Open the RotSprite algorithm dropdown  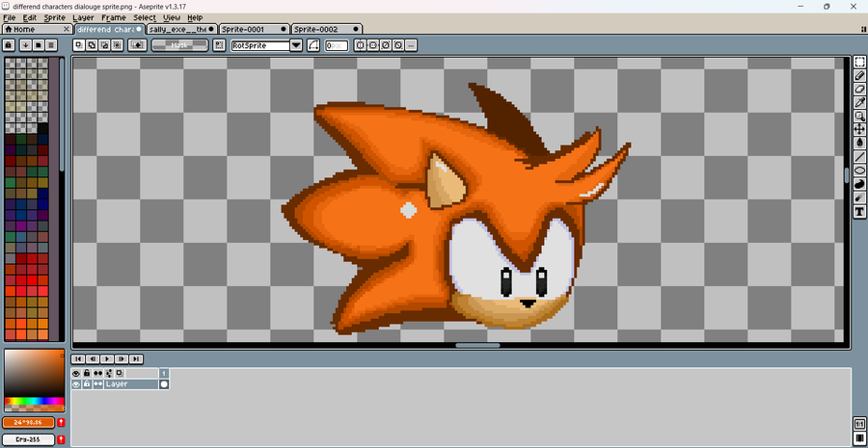(x=296, y=45)
